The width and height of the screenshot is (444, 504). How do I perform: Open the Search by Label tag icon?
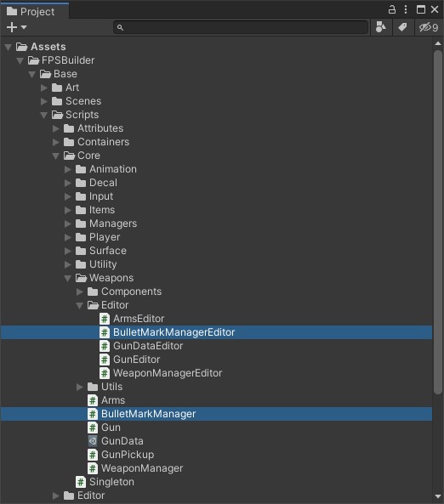pos(402,27)
